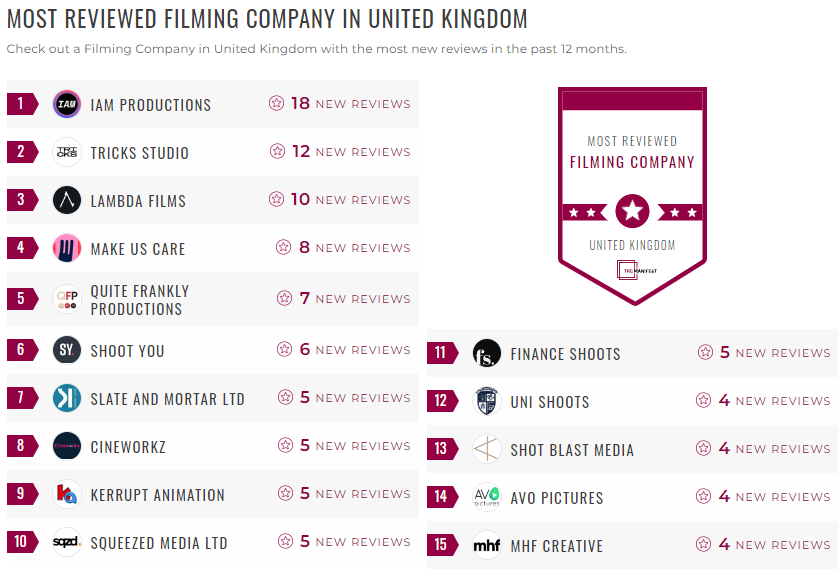Open the Quite Frankly Productions company link
This screenshot has width=838, height=569.
[139, 300]
